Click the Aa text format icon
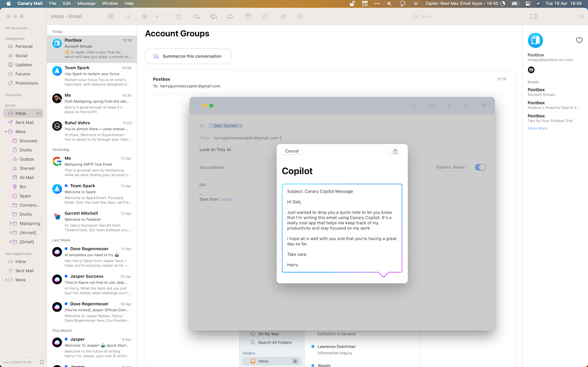Image resolution: width=588 pixels, height=367 pixels. point(431,106)
